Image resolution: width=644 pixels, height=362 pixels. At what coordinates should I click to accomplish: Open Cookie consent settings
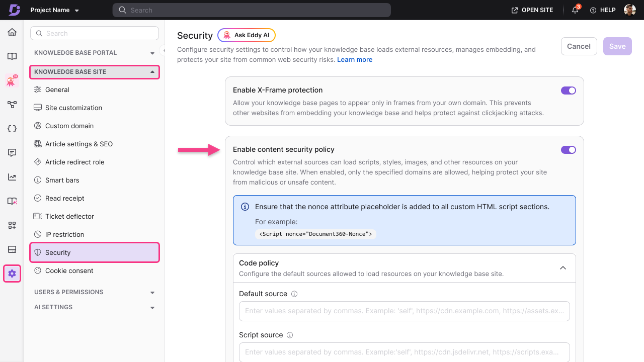pos(69,270)
